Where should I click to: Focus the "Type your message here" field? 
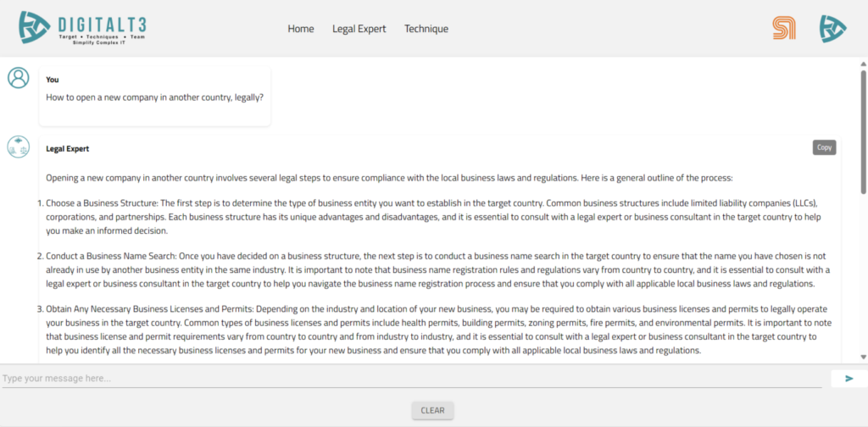pyautogui.click(x=411, y=378)
